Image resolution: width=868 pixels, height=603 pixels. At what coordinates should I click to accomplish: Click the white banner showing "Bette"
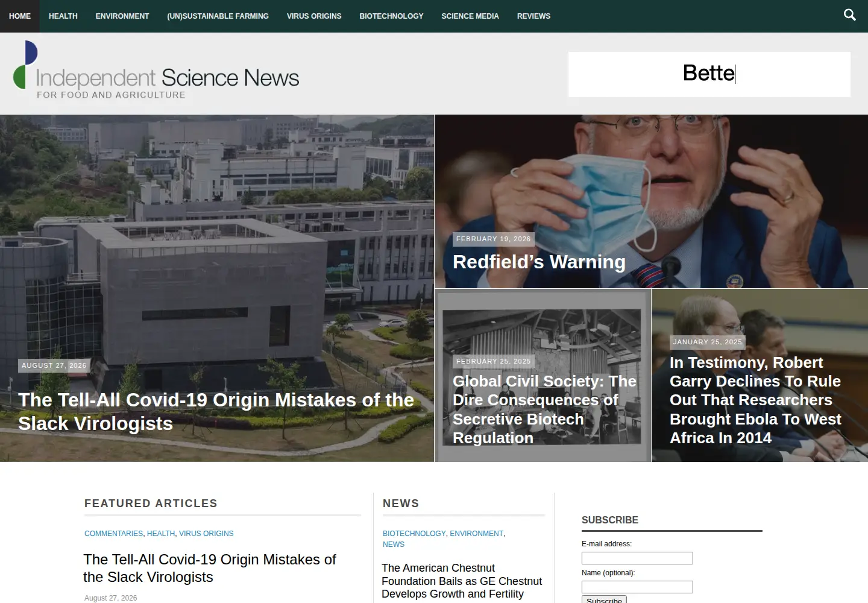(709, 74)
